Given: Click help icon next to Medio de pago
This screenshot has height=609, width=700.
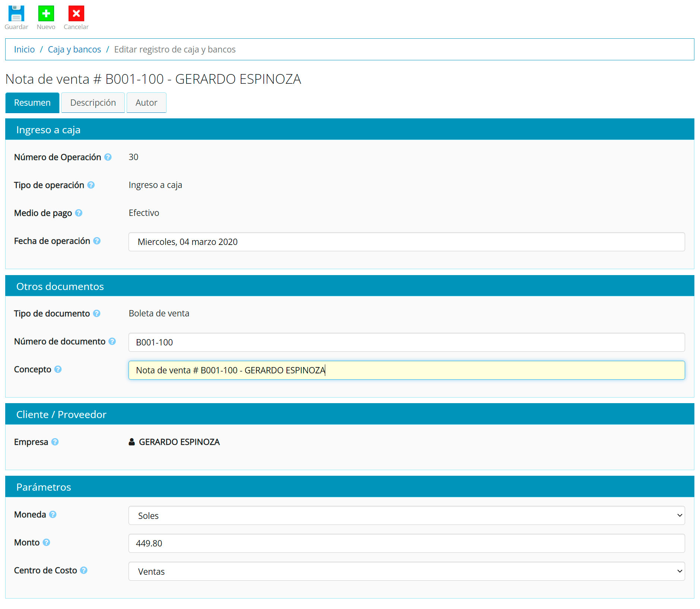Looking at the screenshot, I should click(x=79, y=213).
